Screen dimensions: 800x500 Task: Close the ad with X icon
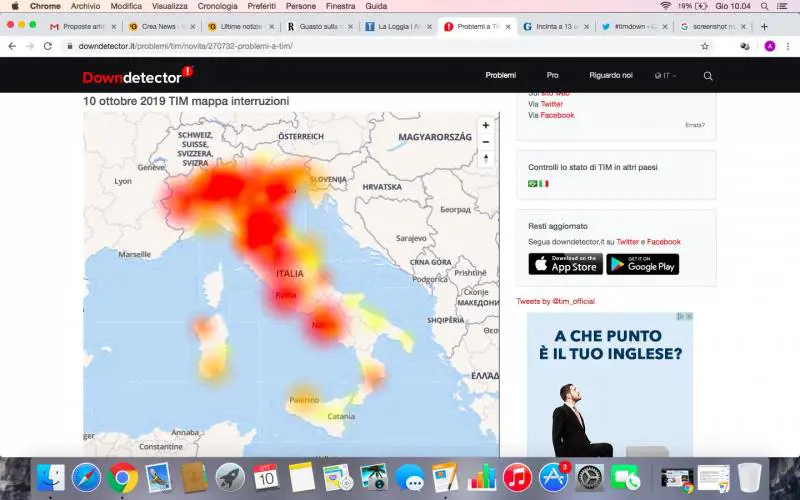point(689,316)
